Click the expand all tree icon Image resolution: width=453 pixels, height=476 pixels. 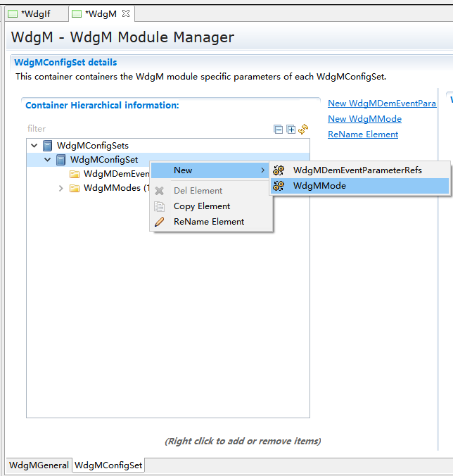pos(291,129)
